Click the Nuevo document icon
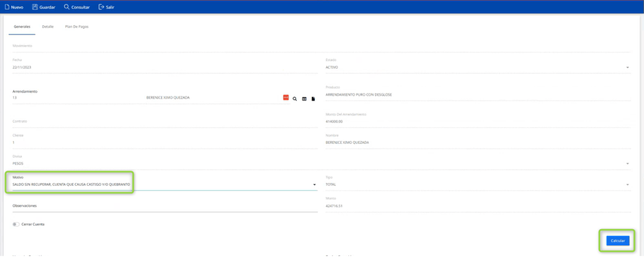The height and width of the screenshot is (258, 644). [x=6, y=7]
